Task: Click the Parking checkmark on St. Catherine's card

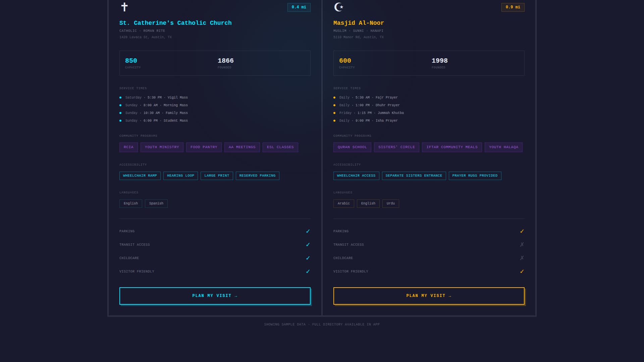Action: [308, 231]
